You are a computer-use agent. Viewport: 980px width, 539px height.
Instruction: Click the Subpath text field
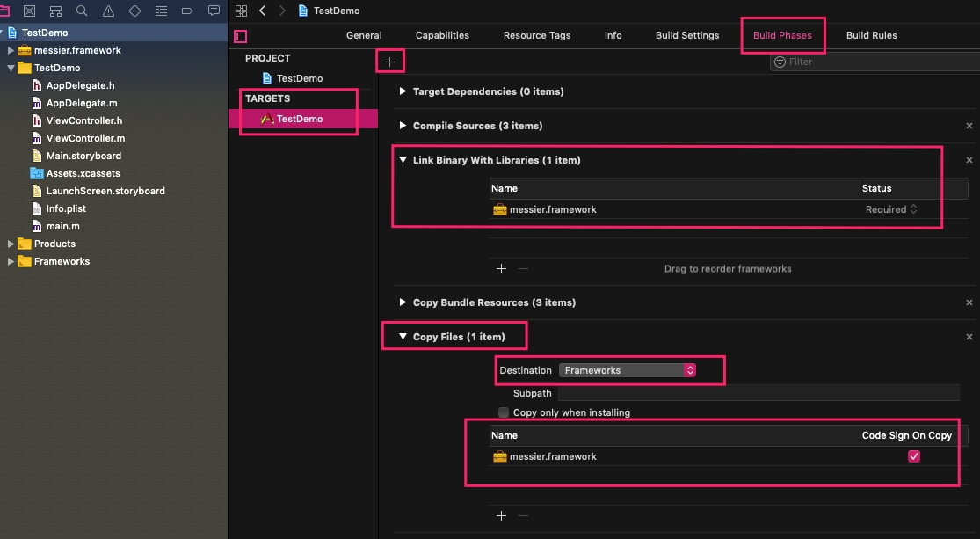(759, 393)
